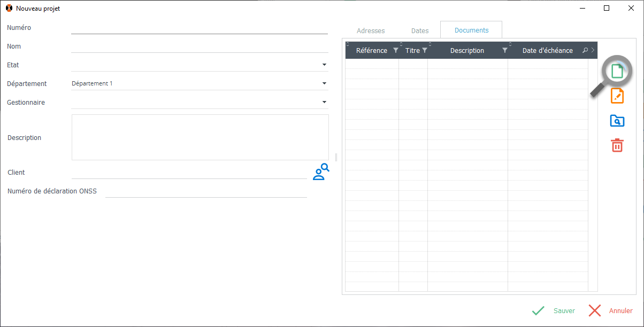Filter the Référence column
644x327 pixels.
[x=396, y=51]
